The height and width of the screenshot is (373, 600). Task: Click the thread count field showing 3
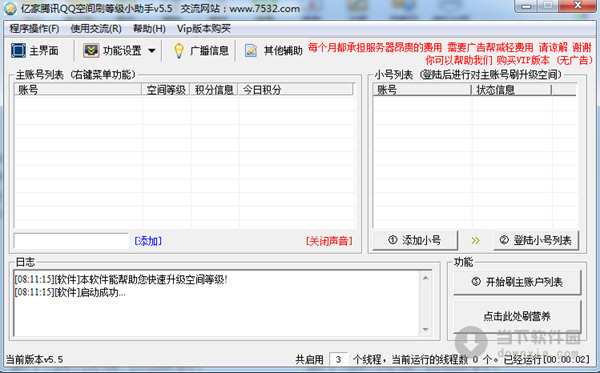338,360
